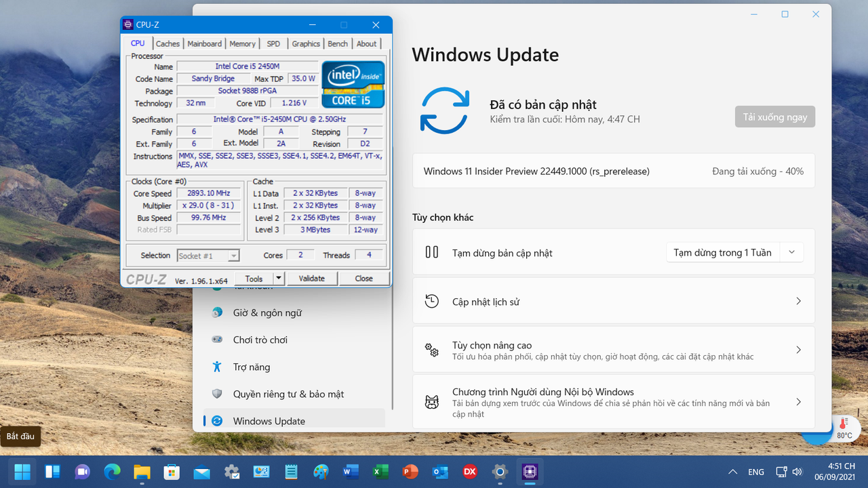Open File Explorer from the taskbar

(142, 472)
